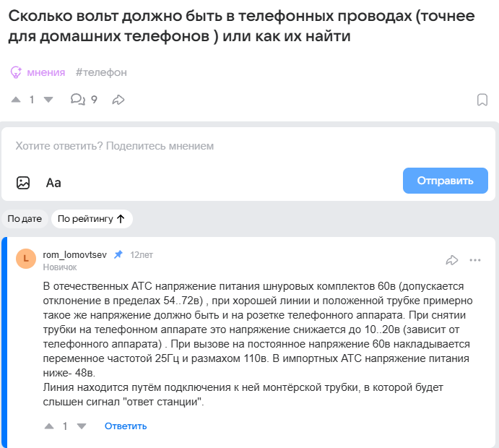Open the #телефон tag

[101, 72]
